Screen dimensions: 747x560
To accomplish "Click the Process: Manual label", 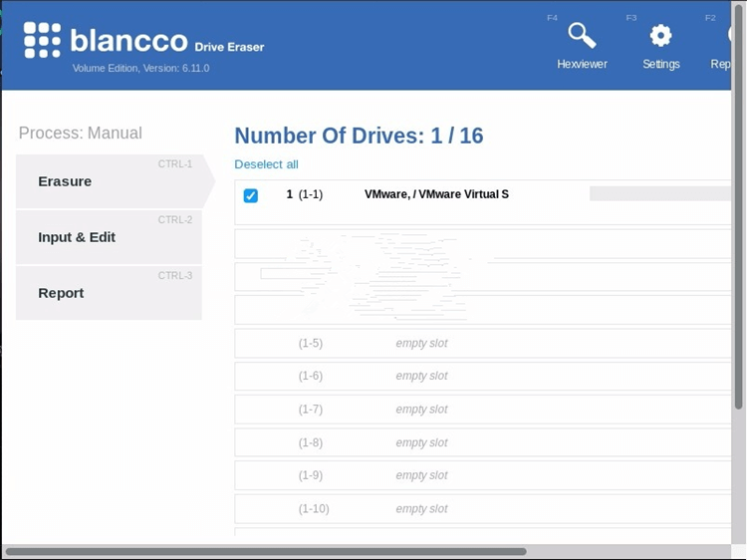I will pos(81,133).
